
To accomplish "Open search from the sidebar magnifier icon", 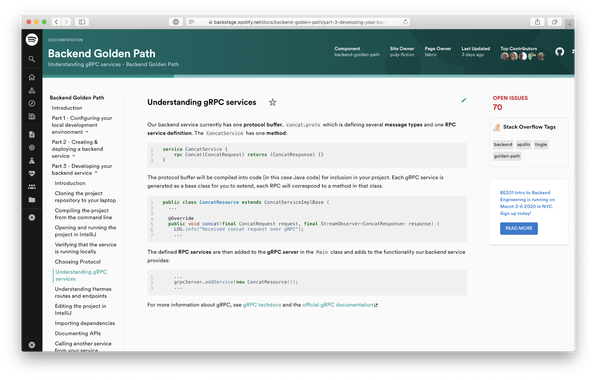I will 32,59.
